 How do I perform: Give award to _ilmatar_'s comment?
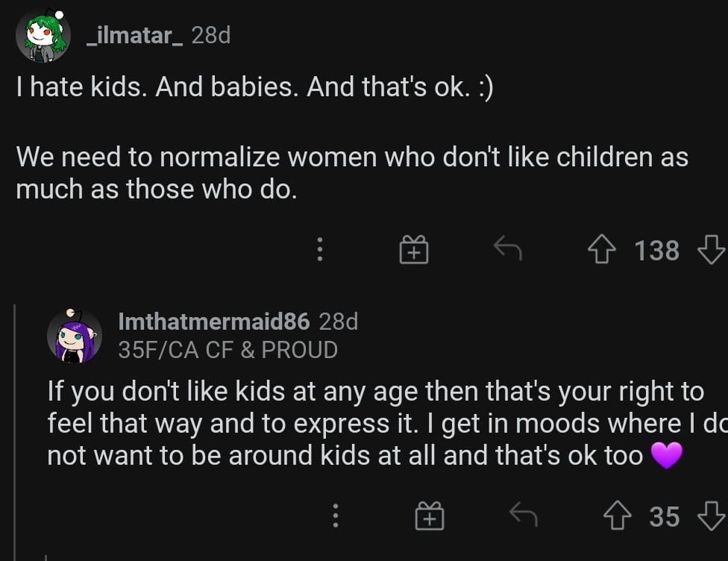tap(414, 249)
